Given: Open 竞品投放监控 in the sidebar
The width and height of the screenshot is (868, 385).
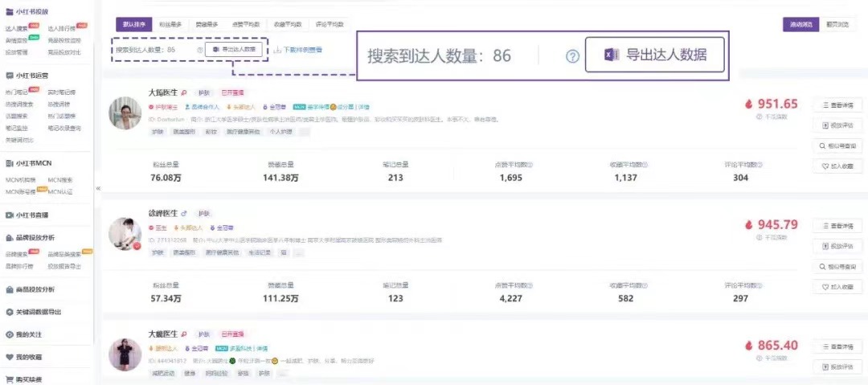Looking at the screenshot, I should tap(64, 40).
